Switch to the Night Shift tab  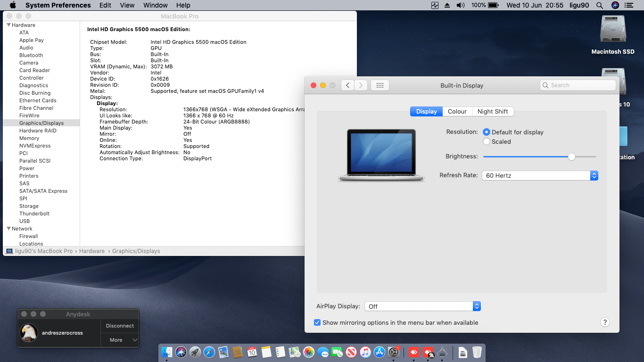click(493, 111)
